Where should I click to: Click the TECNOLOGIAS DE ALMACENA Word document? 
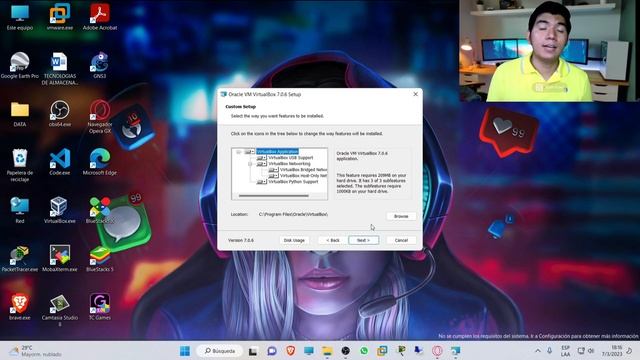tap(60, 69)
